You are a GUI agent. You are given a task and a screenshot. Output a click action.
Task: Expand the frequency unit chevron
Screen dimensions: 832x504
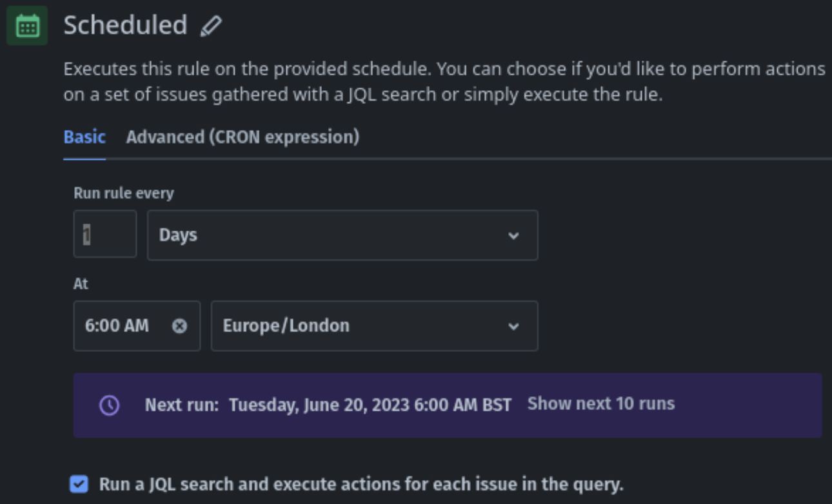click(513, 235)
